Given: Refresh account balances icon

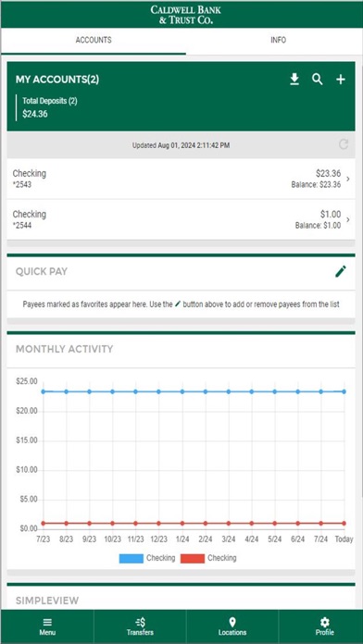Looking at the screenshot, I should pos(344,144).
